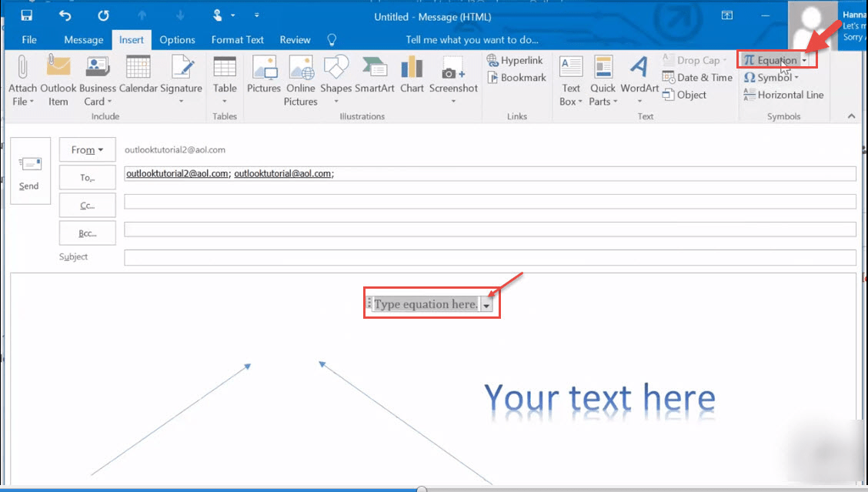Insert a Calendar

click(x=138, y=75)
